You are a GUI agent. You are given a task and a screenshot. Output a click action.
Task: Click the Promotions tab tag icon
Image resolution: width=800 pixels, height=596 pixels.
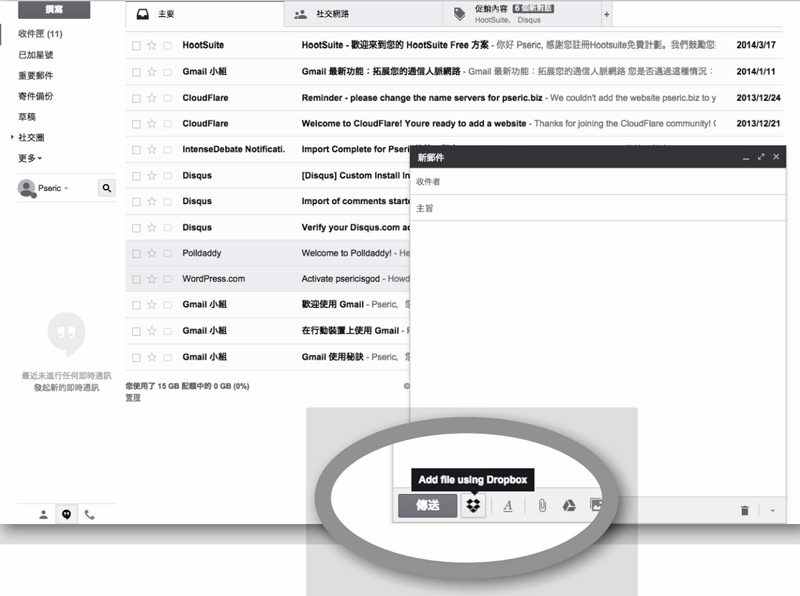pyautogui.click(x=460, y=14)
